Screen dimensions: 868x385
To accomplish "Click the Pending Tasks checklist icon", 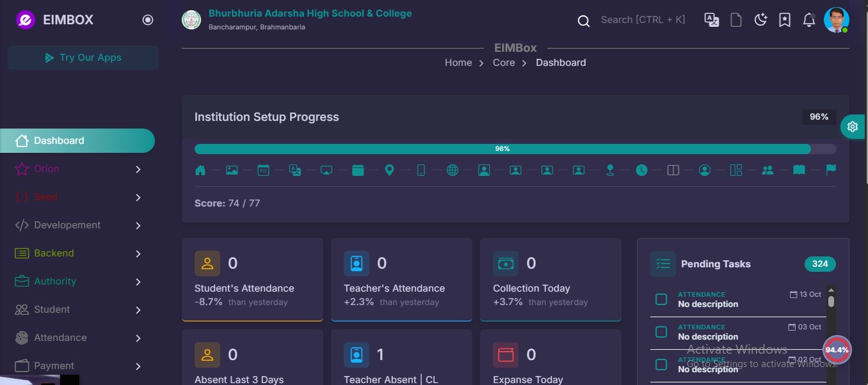I will pyautogui.click(x=663, y=264).
